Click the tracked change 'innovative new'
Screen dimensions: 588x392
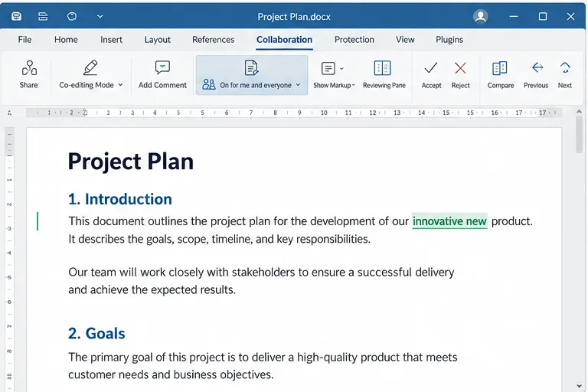click(449, 221)
